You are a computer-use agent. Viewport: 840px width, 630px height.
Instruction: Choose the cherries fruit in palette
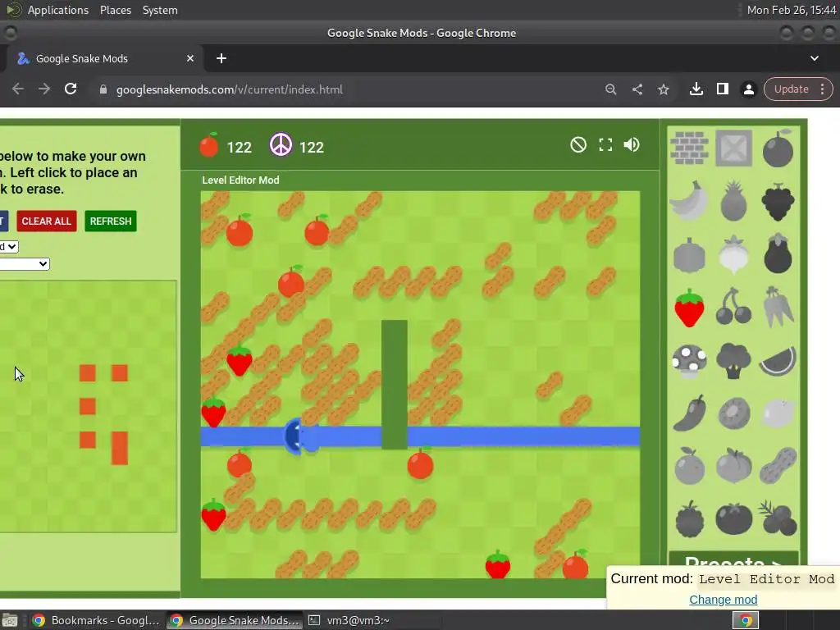click(x=733, y=307)
